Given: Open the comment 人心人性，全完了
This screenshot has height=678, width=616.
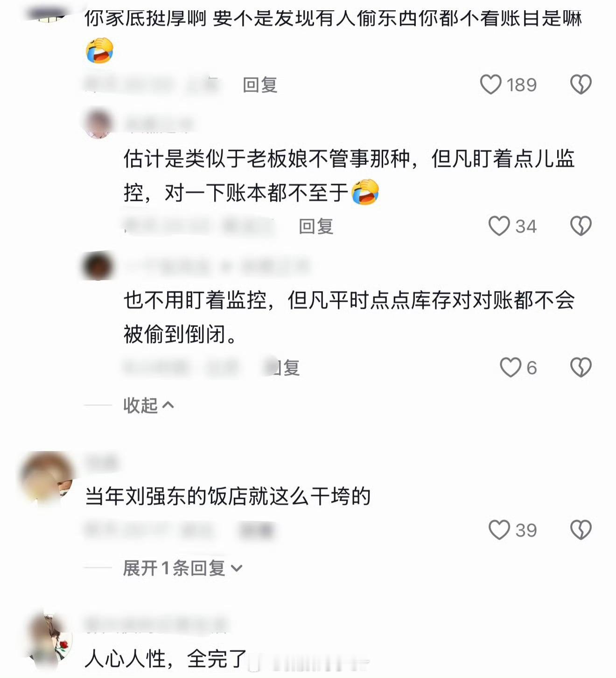Looking at the screenshot, I should point(166,659).
